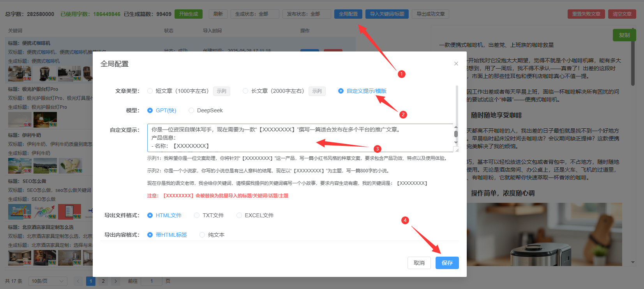Save the global configuration with 保存
The height and width of the screenshot is (289, 644).
[447, 263]
